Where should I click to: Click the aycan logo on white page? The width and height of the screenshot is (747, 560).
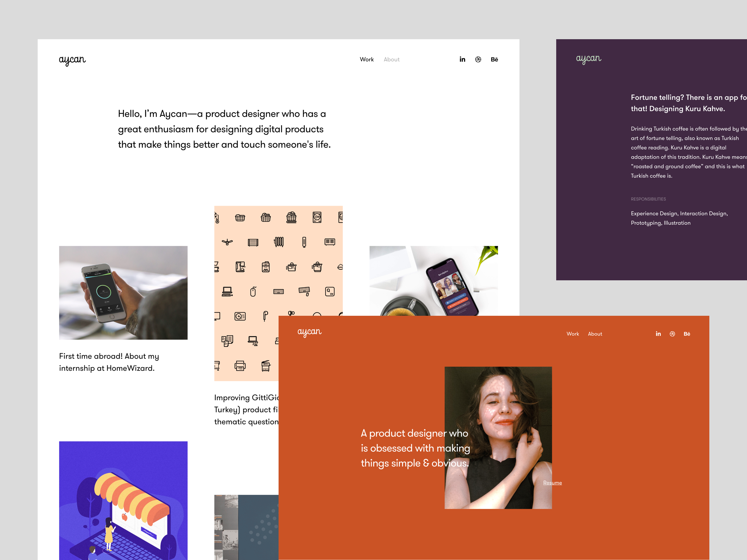tap(72, 59)
